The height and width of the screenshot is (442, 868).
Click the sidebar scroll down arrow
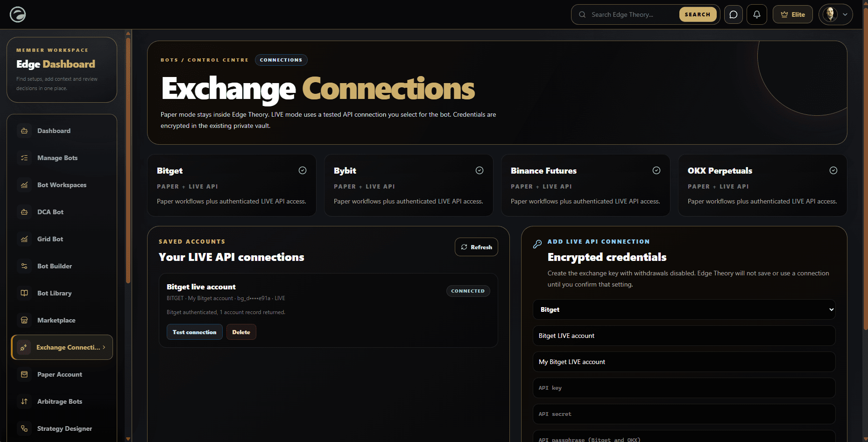point(128,439)
